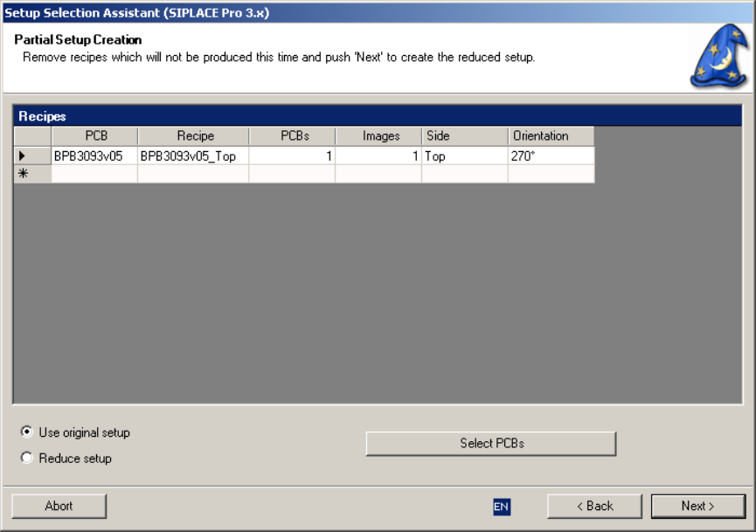Click the empty PCB cell in new row
This screenshot has height=532, width=756.
coord(94,174)
